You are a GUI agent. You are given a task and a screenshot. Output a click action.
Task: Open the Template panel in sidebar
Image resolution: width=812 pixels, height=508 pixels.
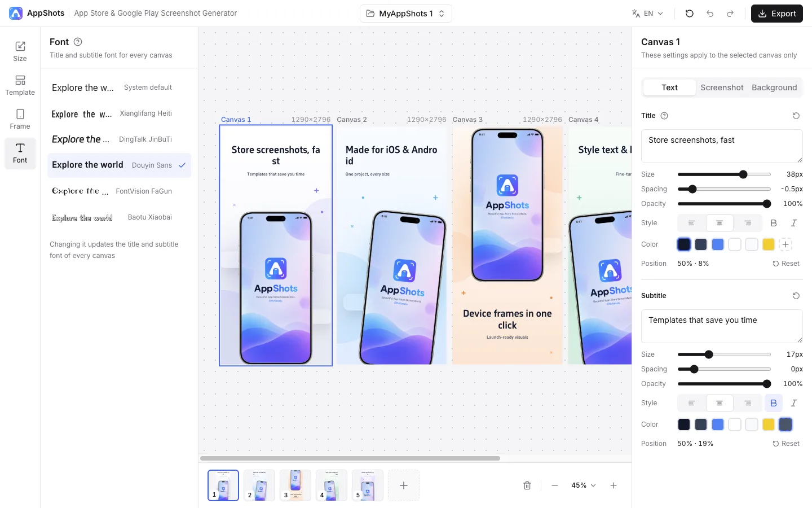20,85
